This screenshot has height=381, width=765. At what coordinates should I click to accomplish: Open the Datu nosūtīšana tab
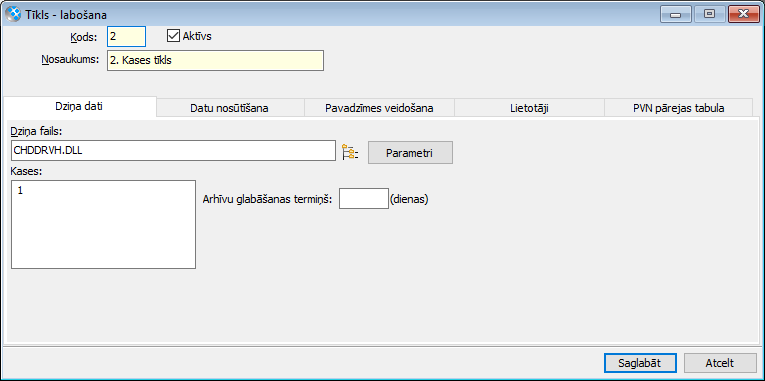point(229,108)
